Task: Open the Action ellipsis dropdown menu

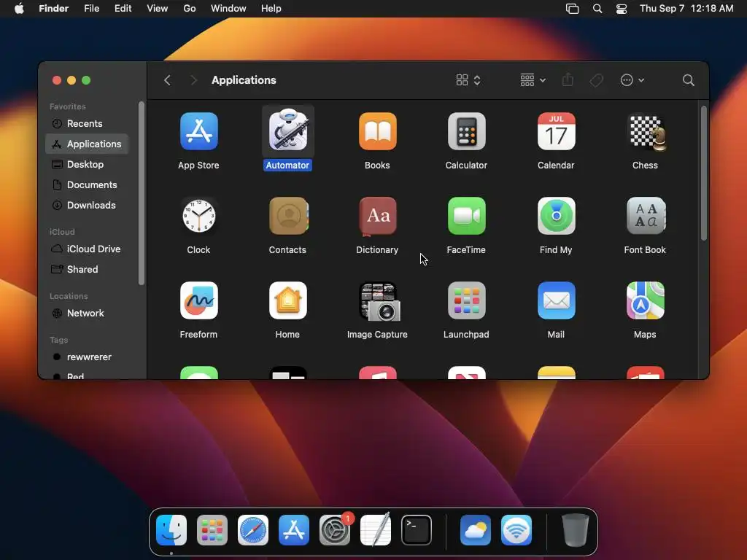Action: click(632, 80)
